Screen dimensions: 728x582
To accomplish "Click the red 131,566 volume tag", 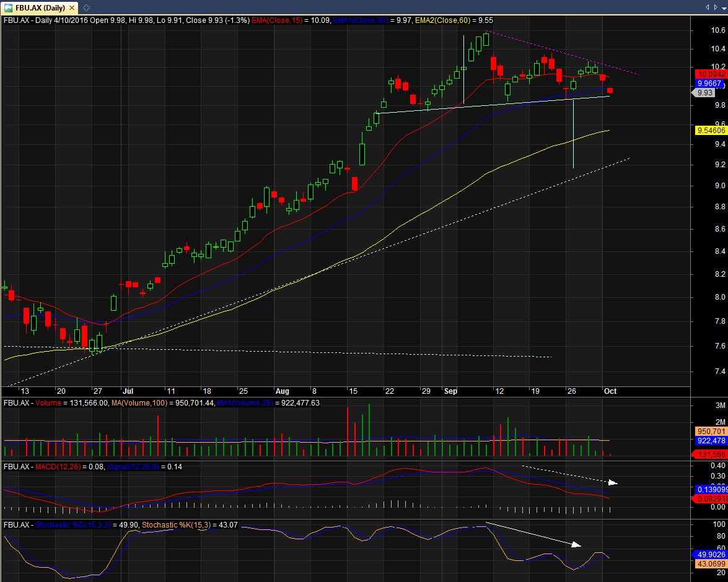I will 710,454.
